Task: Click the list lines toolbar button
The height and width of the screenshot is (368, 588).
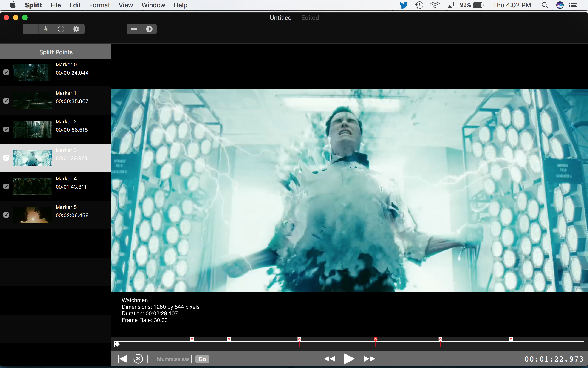Action: (134, 29)
